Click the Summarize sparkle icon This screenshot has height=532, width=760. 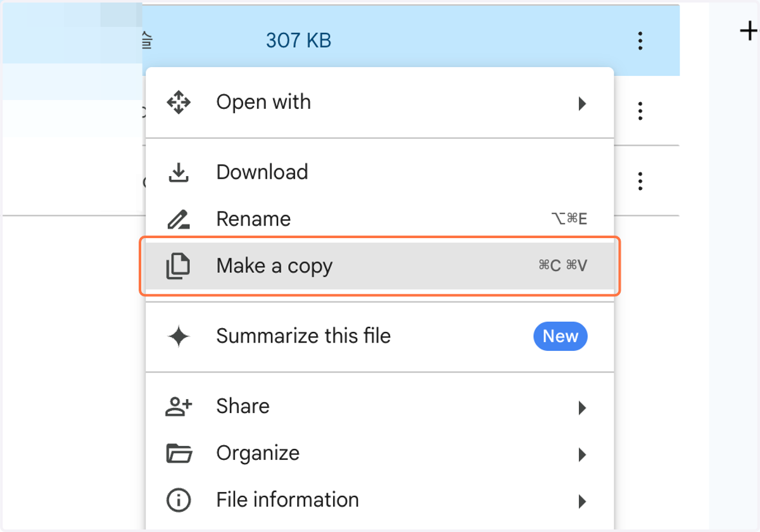[179, 336]
